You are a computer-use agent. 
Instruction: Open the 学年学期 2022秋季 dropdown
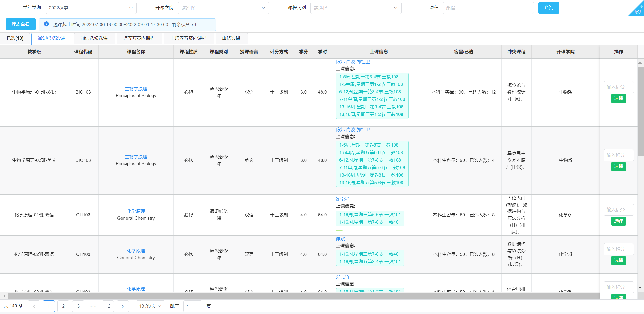point(91,8)
